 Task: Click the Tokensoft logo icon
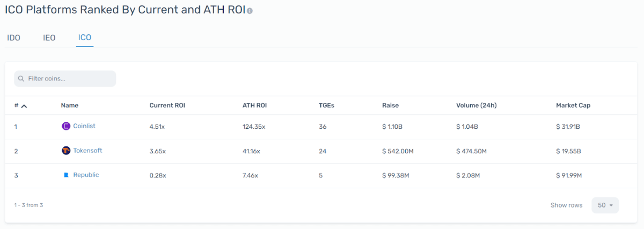66,151
